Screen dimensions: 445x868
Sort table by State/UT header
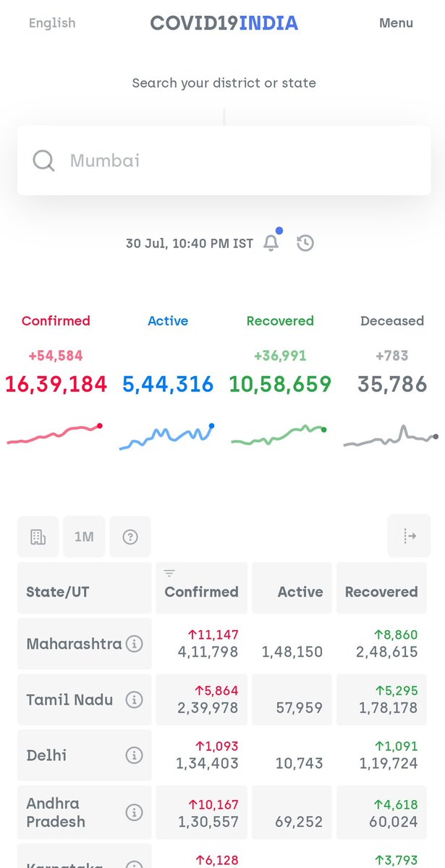pos(85,588)
